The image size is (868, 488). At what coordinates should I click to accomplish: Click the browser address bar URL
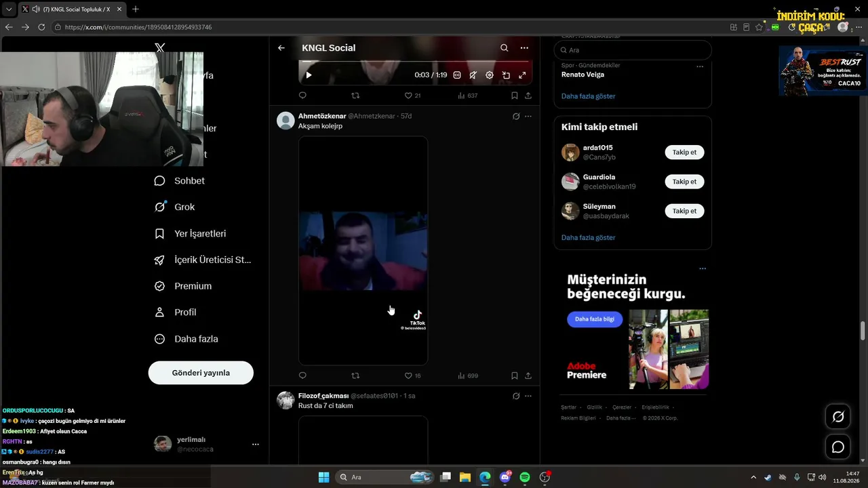[138, 27]
